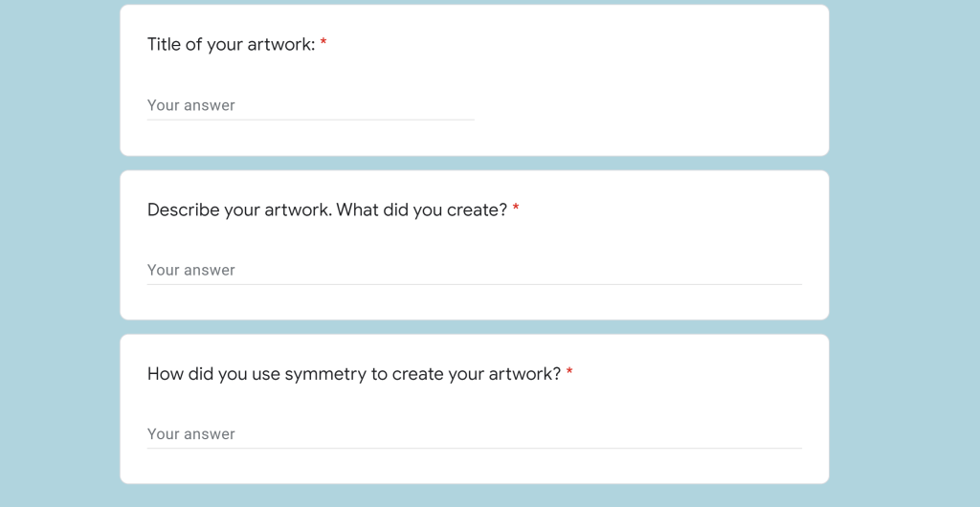Click the "What did you create?" text
This screenshot has width=980, height=507.
[422, 209]
